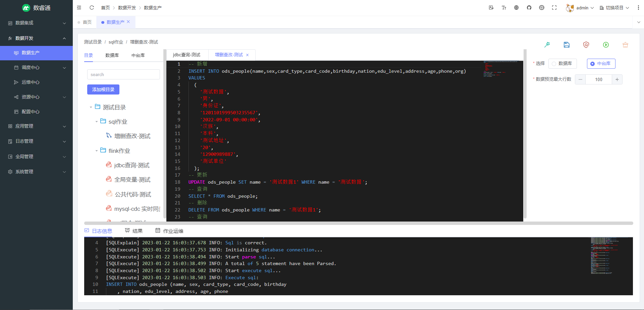Click the page refresh icon

click(x=92, y=7)
